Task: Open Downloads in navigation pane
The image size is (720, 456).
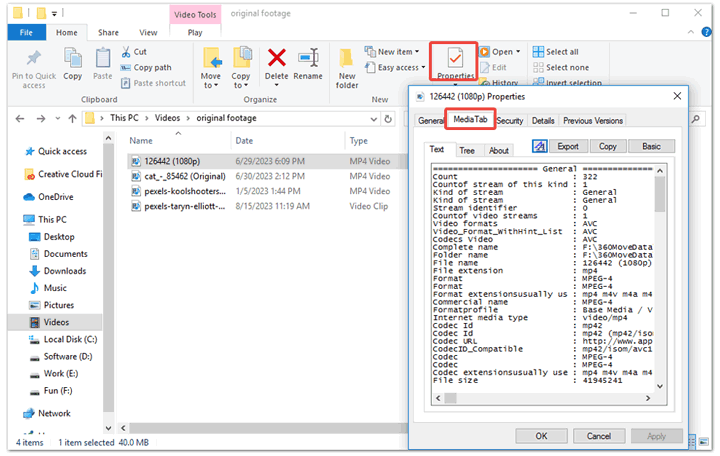Action: [57, 271]
